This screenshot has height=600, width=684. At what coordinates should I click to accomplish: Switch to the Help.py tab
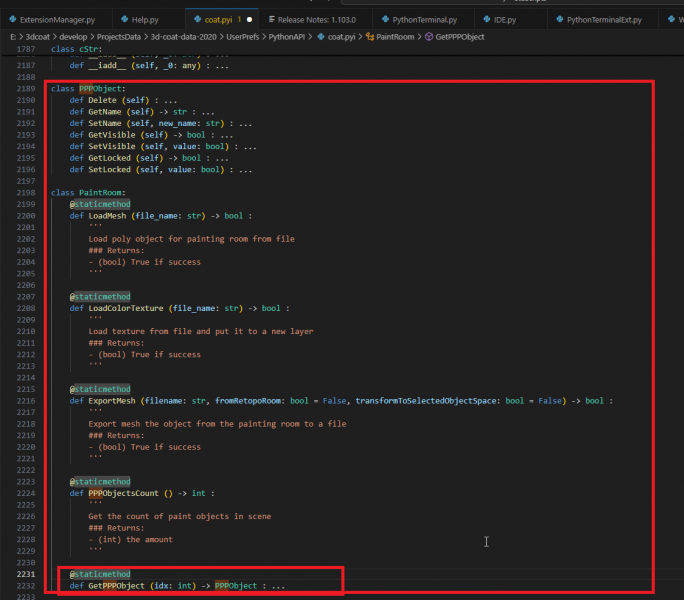coord(145,20)
